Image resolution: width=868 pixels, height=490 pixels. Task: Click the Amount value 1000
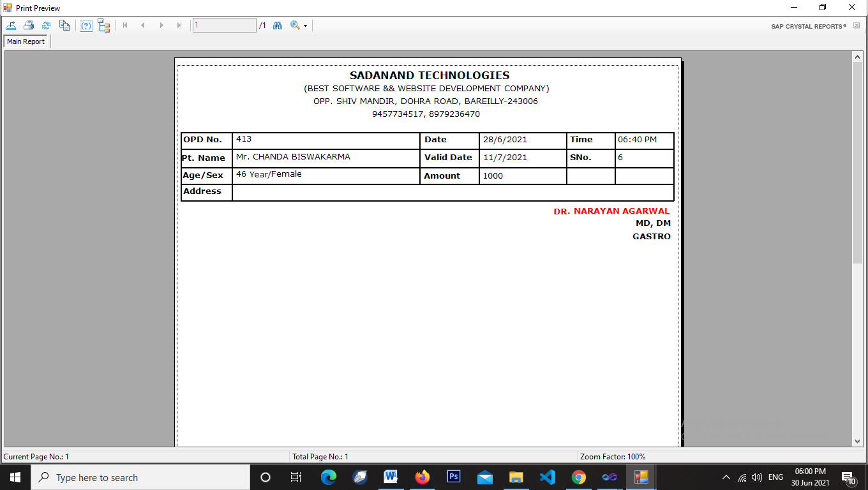(493, 176)
